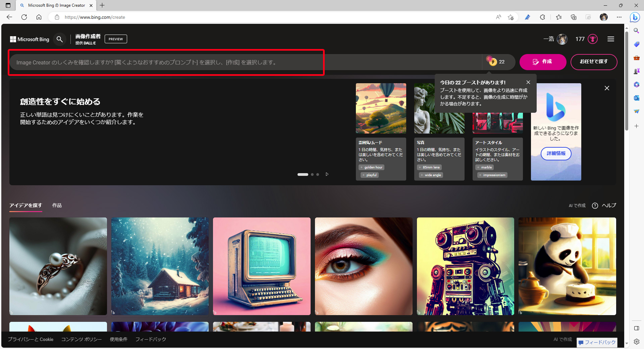The width and height of the screenshot is (644, 349).
Task: Open the Outlook sidebar icon
Action: (x=636, y=98)
